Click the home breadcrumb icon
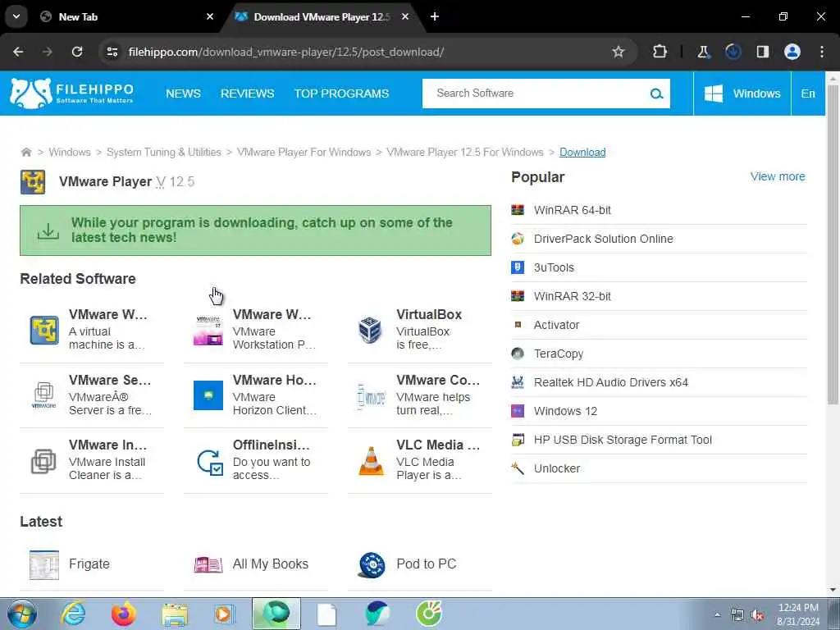 point(25,152)
